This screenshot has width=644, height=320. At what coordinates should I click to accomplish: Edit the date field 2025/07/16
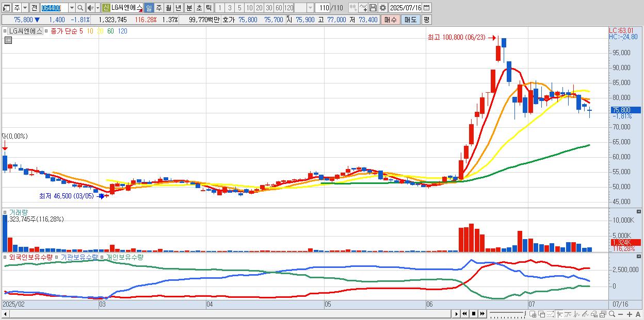[x=406, y=8]
